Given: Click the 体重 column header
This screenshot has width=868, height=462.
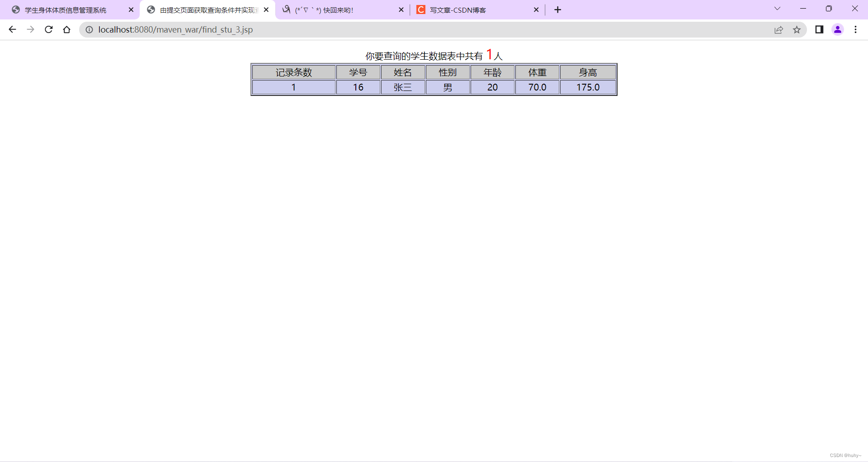Looking at the screenshot, I should [537, 72].
